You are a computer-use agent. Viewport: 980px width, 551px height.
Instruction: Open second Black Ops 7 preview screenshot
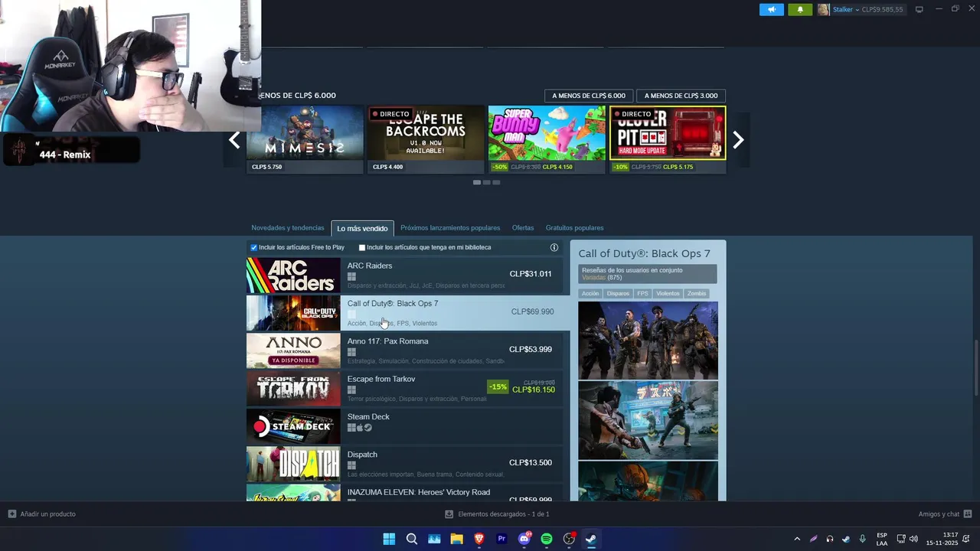coord(648,420)
